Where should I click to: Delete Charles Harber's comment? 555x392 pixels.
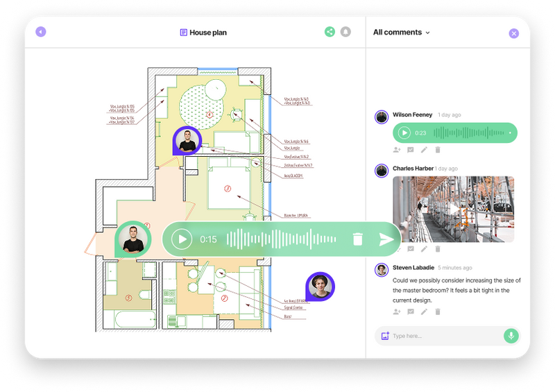point(438,249)
